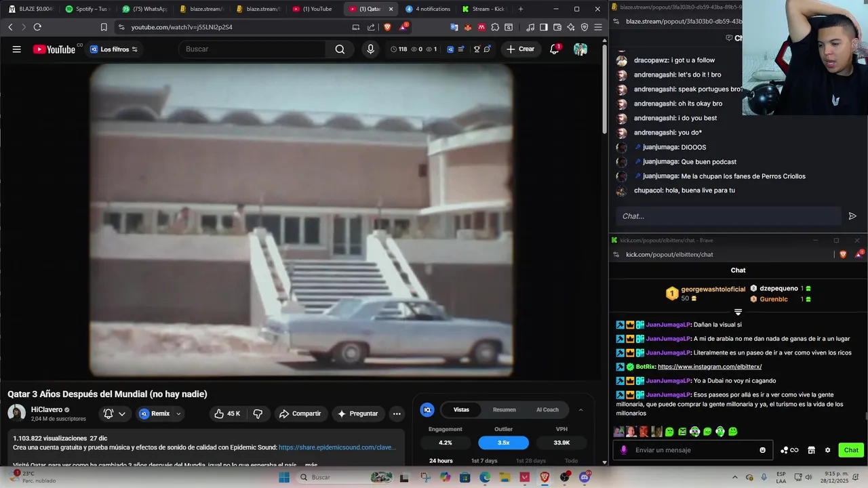Switch to the 4 notifications tab

(428, 9)
